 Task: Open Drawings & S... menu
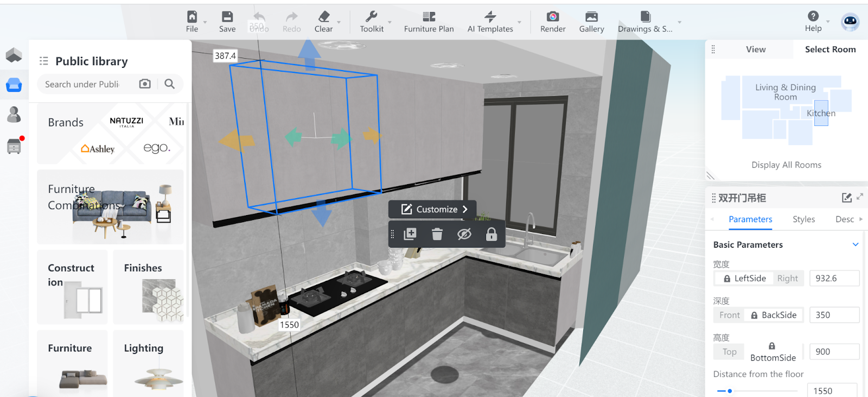click(x=645, y=22)
